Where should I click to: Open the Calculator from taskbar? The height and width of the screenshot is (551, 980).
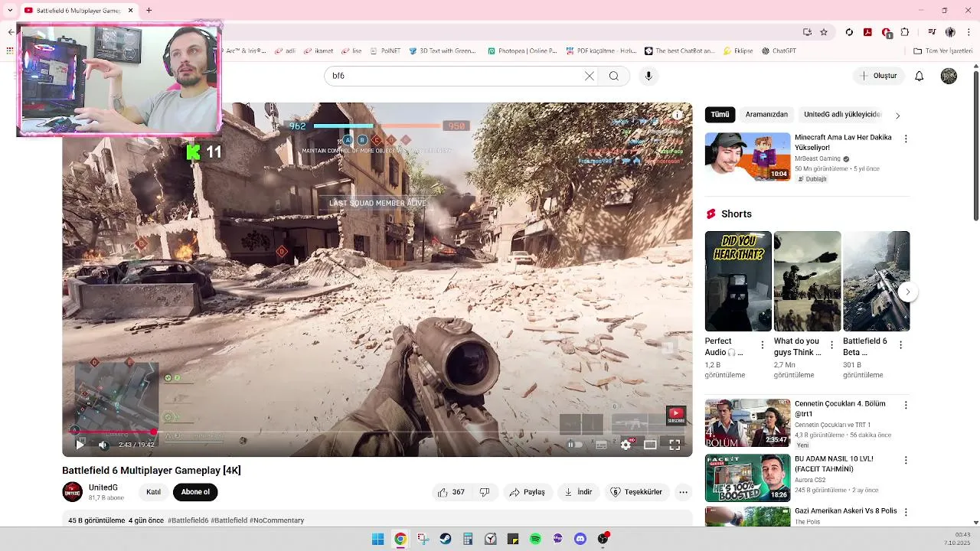click(x=468, y=539)
